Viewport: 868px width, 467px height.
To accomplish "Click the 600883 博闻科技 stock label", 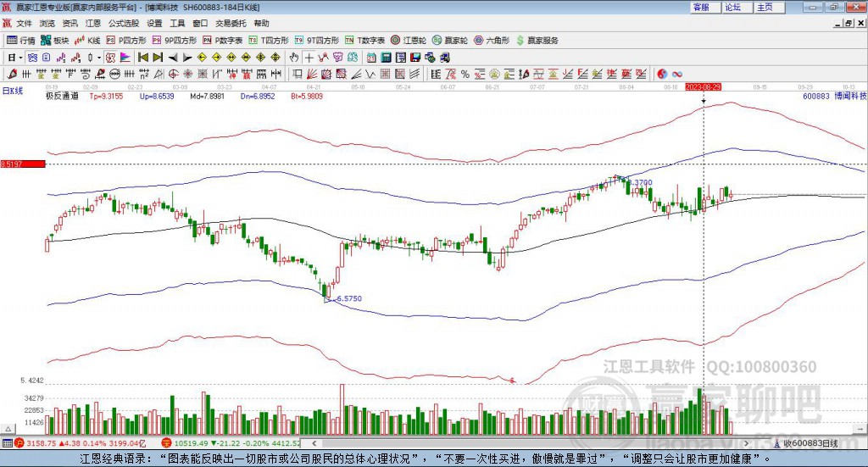I will [834, 97].
